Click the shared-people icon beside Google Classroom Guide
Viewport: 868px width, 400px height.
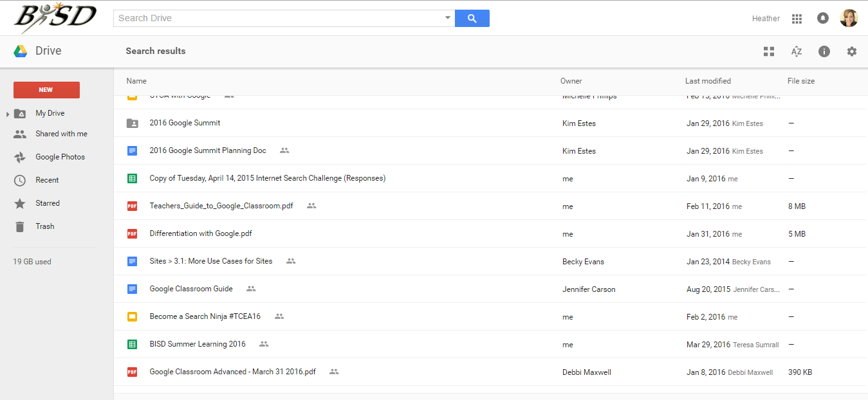coord(251,289)
